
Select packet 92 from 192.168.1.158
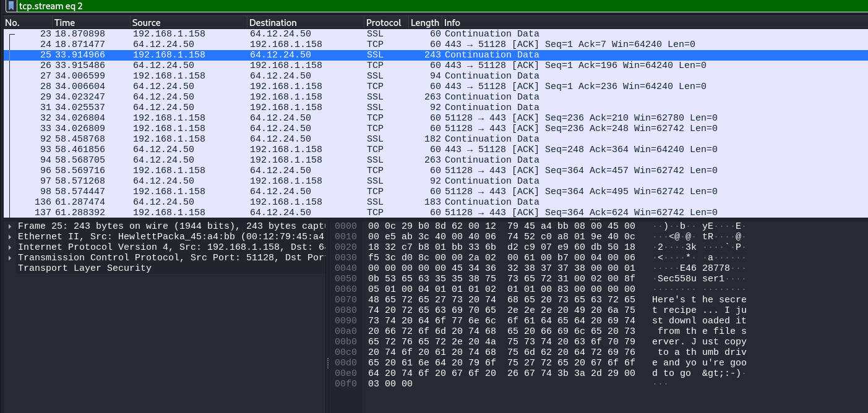pos(247,139)
